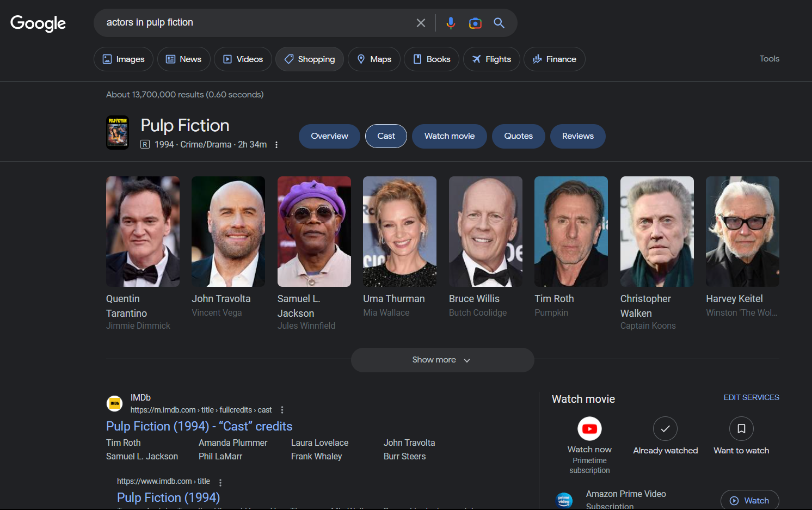Open the Tools options
Viewport: 812px width, 510px height.
pos(770,59)
